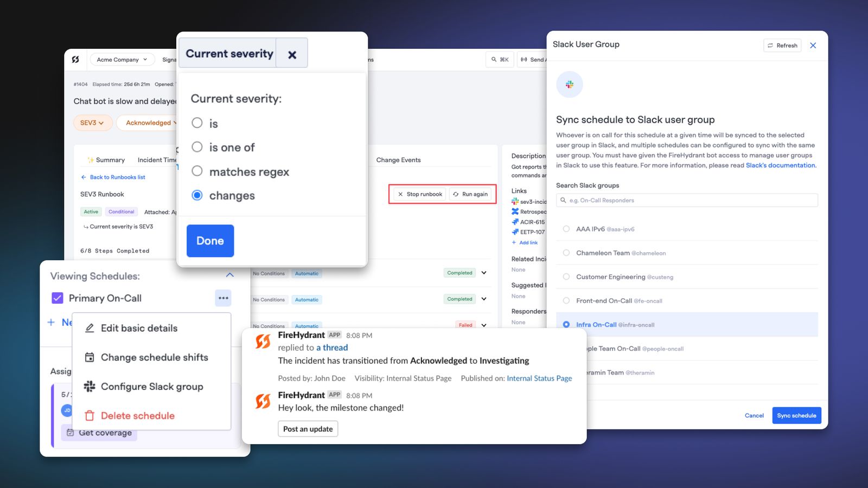
Task: Click the Slack logo in the panel
Action: 570,85
